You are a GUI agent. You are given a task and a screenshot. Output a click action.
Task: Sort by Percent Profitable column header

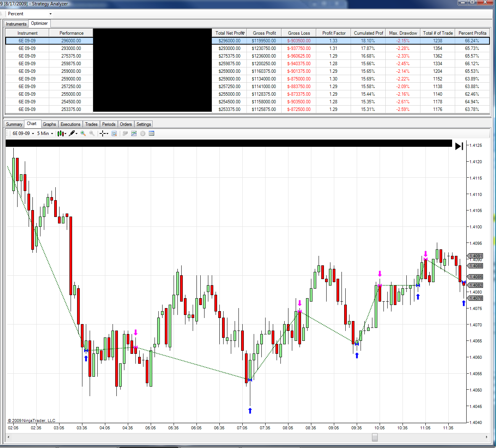point(472,33)
